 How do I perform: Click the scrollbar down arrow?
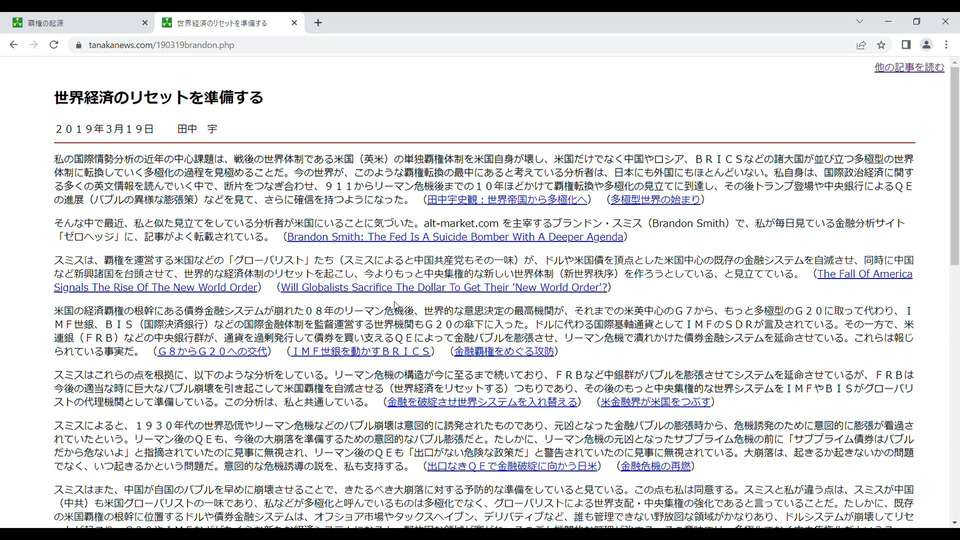pyautogui.click(x=954, y=523)
